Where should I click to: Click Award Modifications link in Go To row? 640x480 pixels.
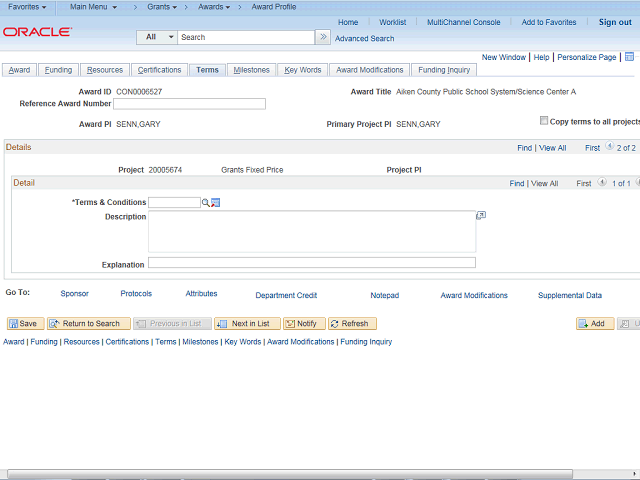point(474,295)
